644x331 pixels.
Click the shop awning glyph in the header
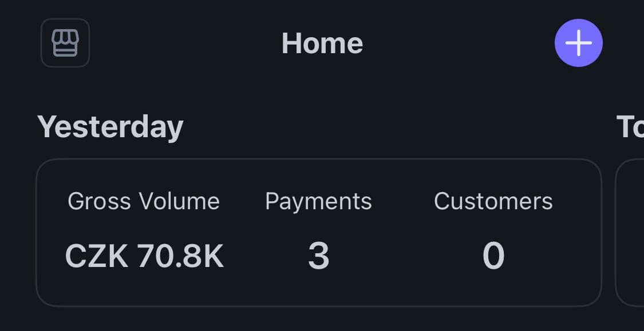(65, 43)
